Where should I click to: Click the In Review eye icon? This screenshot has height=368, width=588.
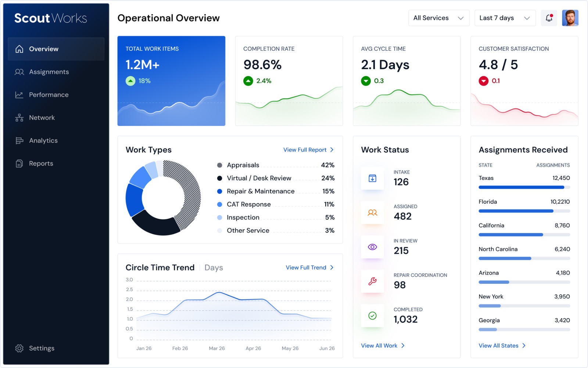372,247
